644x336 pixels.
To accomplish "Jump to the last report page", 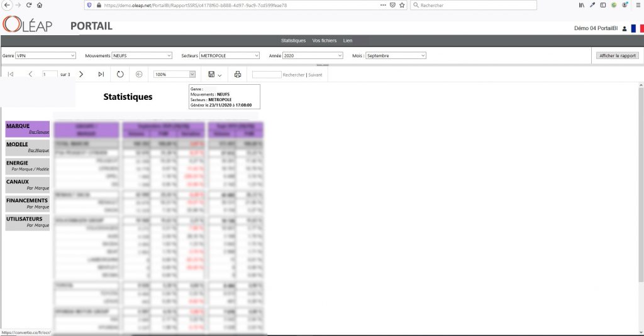I will point(101,74).
